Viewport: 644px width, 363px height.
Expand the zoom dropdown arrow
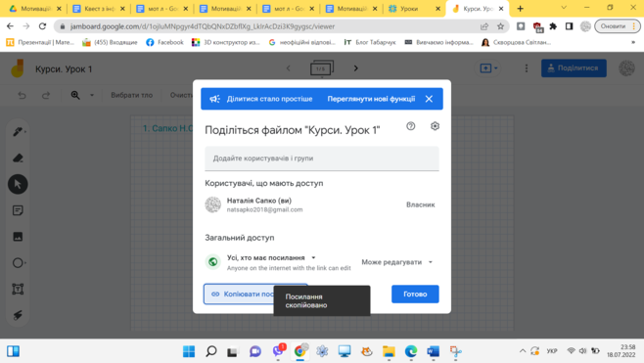tap(92, 95)
